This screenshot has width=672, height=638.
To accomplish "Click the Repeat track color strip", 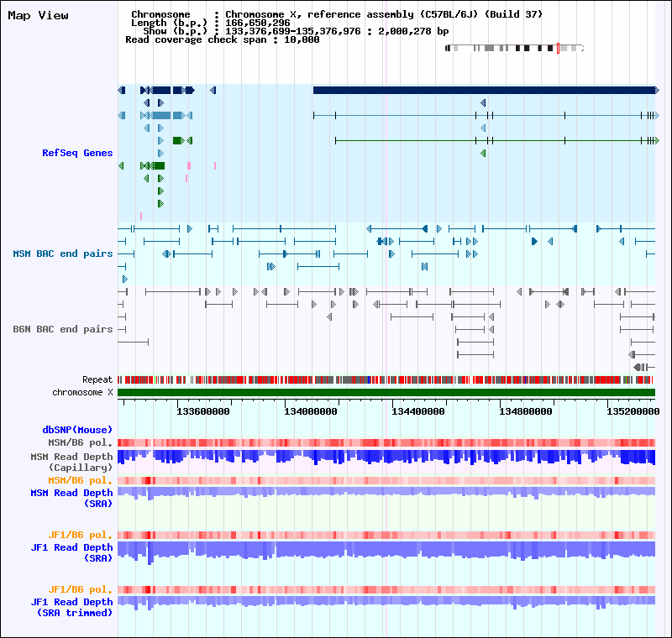I will point(386,379).
